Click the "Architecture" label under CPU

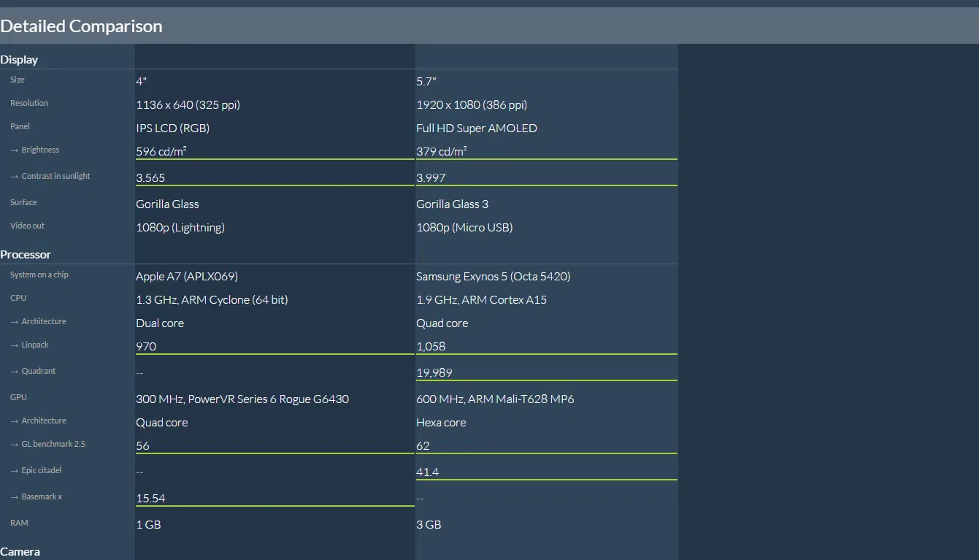click(x=44, y=321)
